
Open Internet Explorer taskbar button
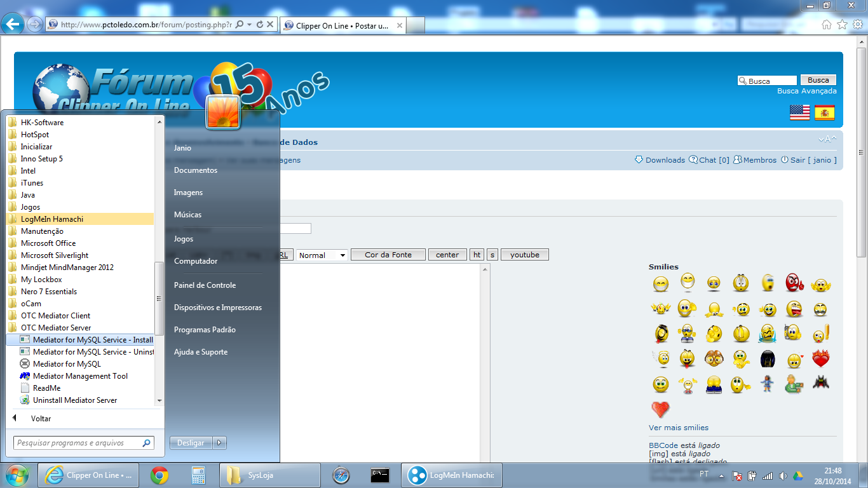tap(88, 475)
